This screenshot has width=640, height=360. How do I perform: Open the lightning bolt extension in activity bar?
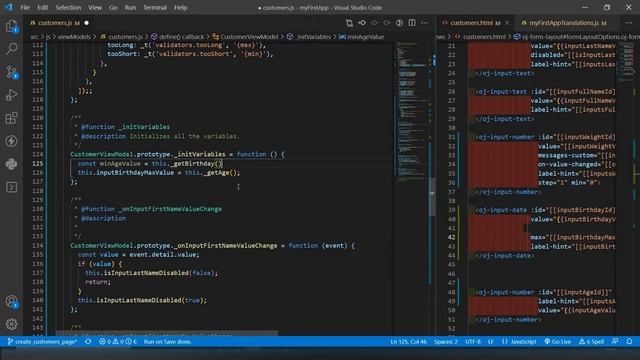(11, 141)
